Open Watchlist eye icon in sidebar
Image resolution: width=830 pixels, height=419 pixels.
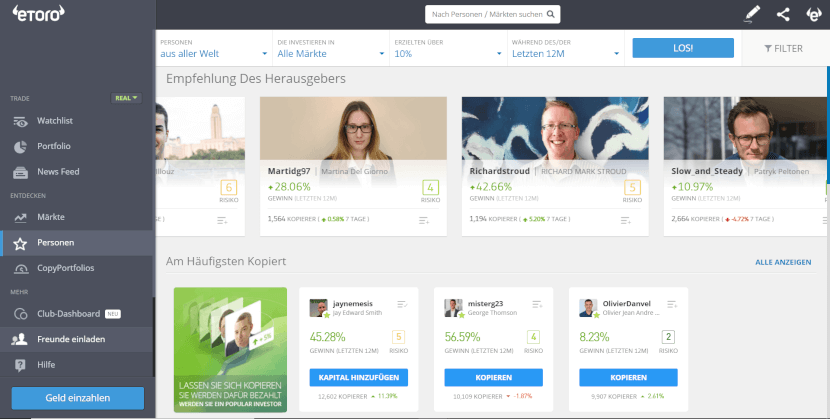click(x=20, y=122)
